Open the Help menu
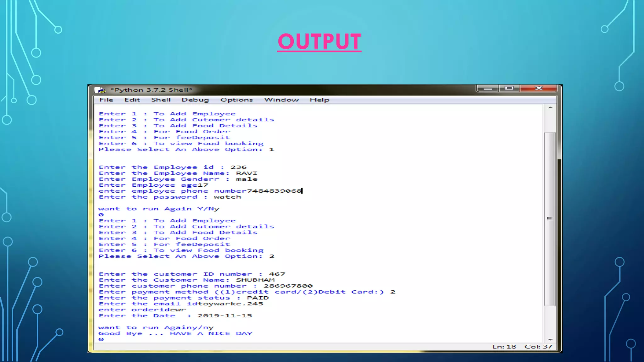The image size is (644, 362). click(x=319, y=100)
